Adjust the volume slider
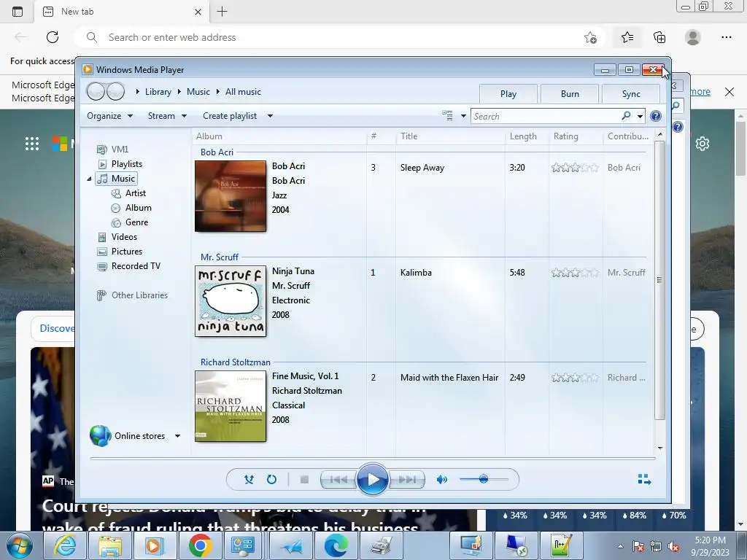The width and height of the screenshot is (747, 560). 484,479
